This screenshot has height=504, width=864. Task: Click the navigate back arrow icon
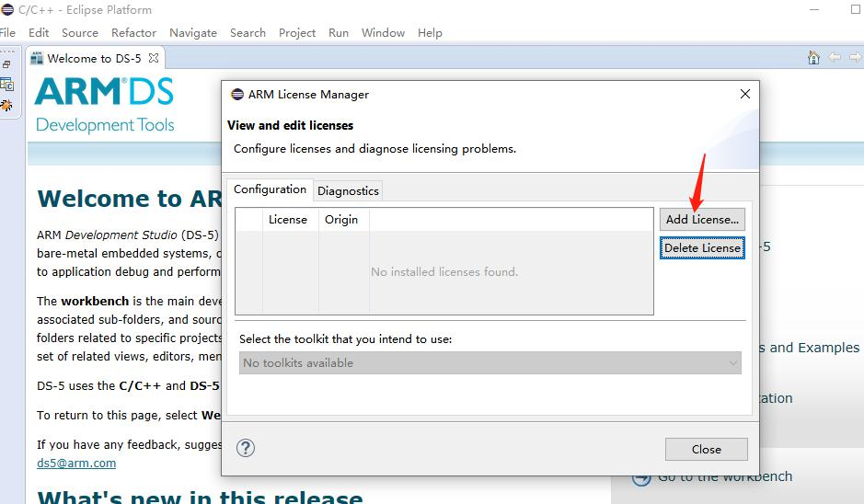[835, 58]
